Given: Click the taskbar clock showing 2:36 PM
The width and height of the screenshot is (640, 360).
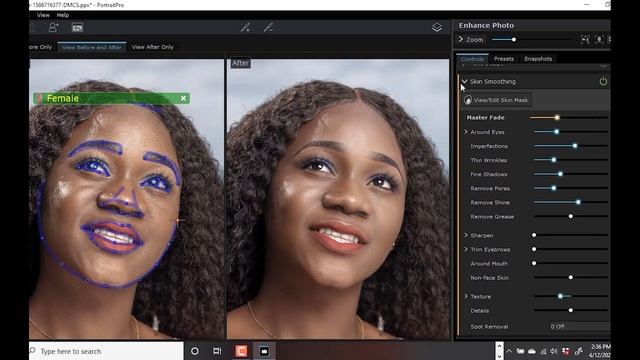Looking at the screenshot, I should click(x=599, y=351).
